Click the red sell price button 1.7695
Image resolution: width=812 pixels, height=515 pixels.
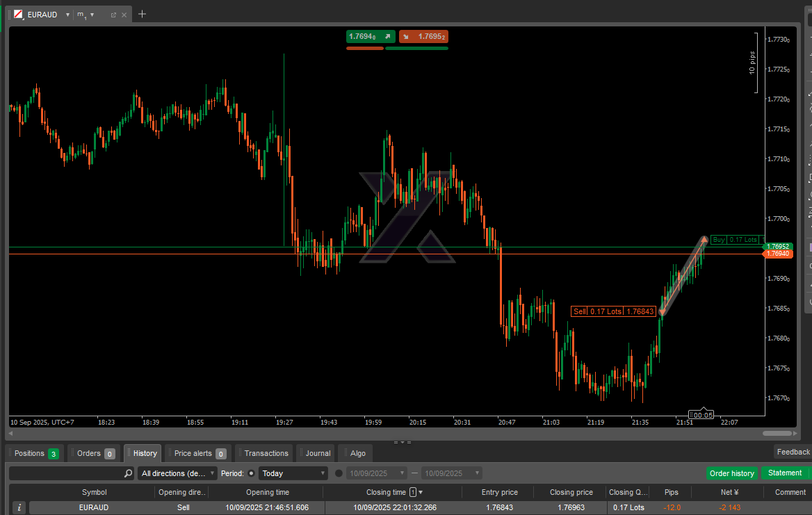click(423, 36)
